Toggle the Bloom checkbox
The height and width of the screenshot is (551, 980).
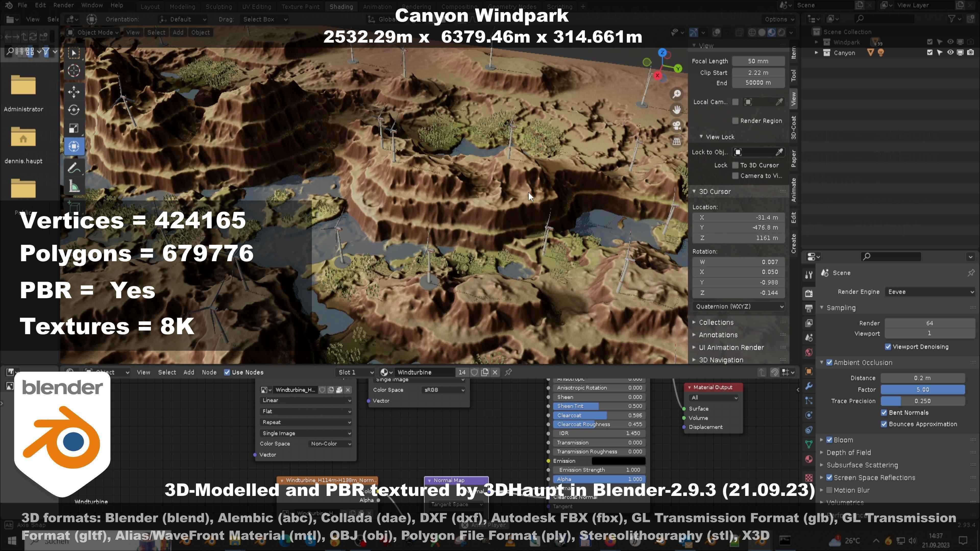pyautogui.click(x=829, y=440)
